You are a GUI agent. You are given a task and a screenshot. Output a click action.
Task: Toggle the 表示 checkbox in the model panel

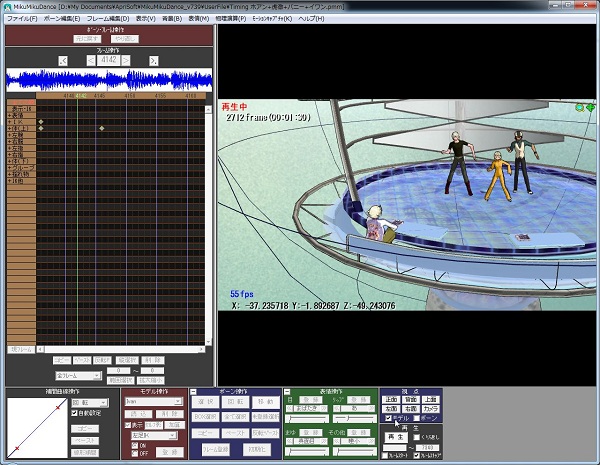[x=128, y=425]
